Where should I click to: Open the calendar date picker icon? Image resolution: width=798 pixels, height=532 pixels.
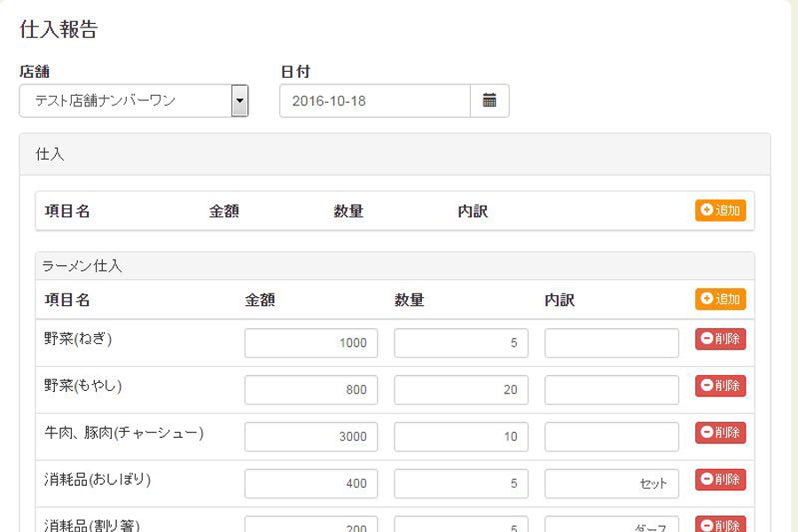tap(489, 101)
